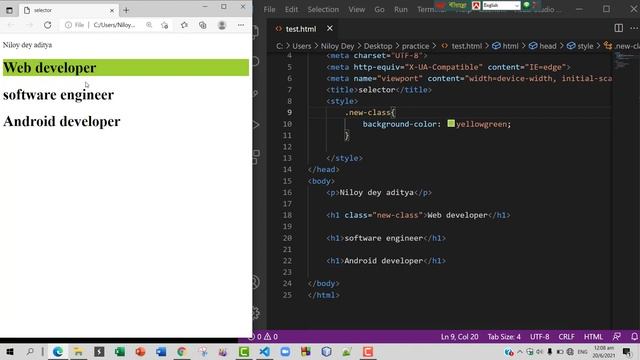This screenshot has height=360, width=640.
Task: Click the browser reload button
Action: tap(48, 25)
